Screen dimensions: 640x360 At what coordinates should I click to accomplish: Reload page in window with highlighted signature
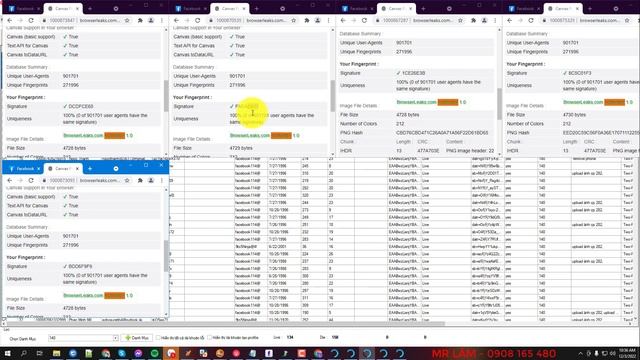(198, 20)
